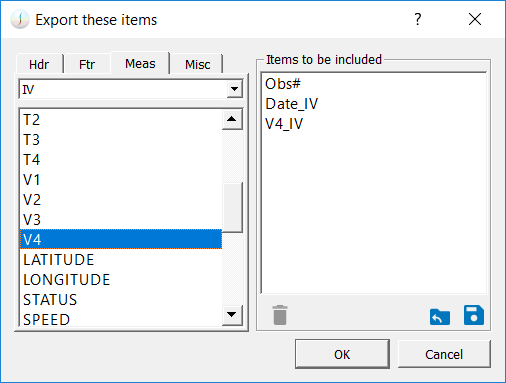506x383 pixels.
Task: Click the question mark help icon
Action: (418, 19)
